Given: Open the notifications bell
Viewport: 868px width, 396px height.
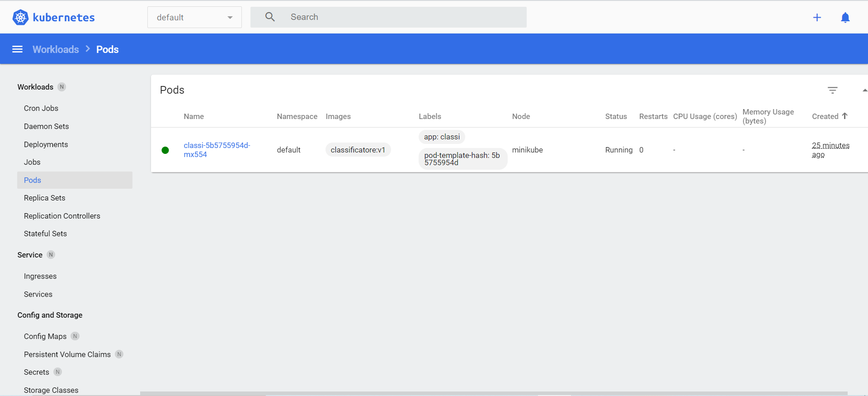Looking at the screenshot, I should [x=845, y=18].
